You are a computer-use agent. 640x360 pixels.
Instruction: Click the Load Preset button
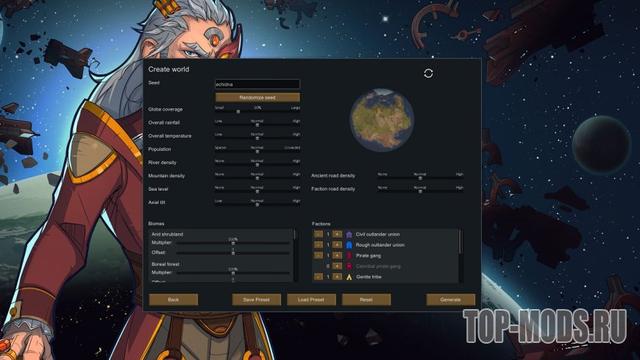click(x=311, y=300)
